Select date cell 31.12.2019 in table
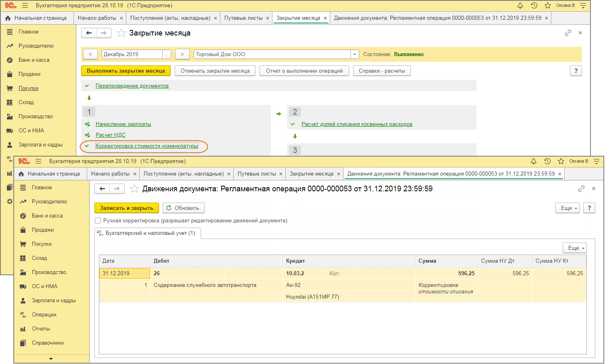Screen dimensions: 605x364 pyautogui.click(x=124, y=274)
